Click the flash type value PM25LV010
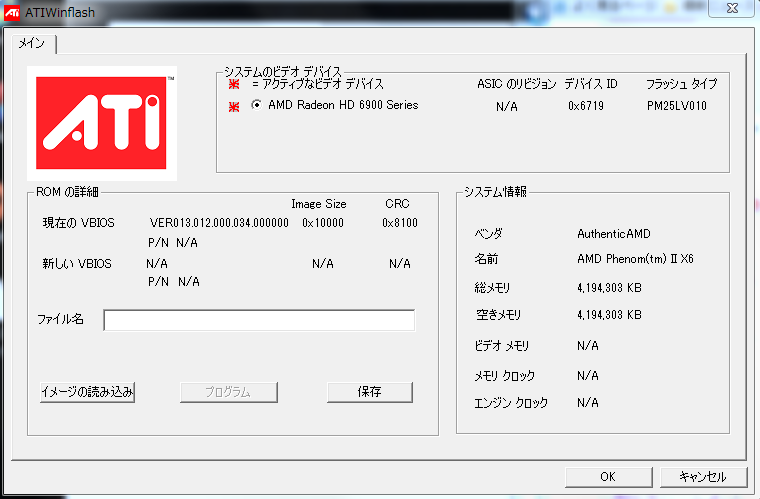 677,106
